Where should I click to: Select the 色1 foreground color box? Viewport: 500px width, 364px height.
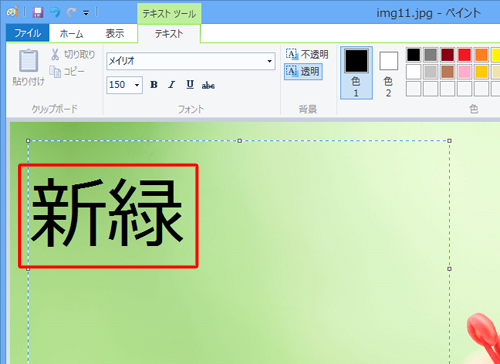tap(356, 73)
